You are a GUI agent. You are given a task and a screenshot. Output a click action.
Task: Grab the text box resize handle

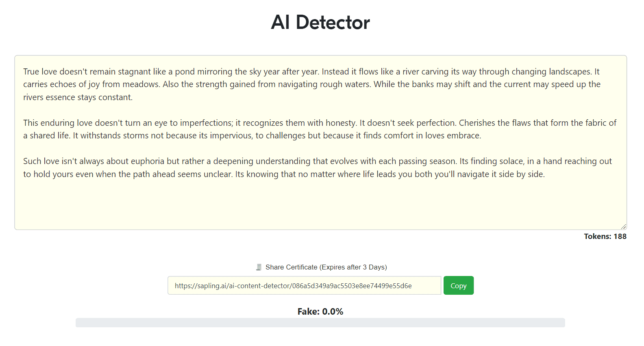pos(623,226)
